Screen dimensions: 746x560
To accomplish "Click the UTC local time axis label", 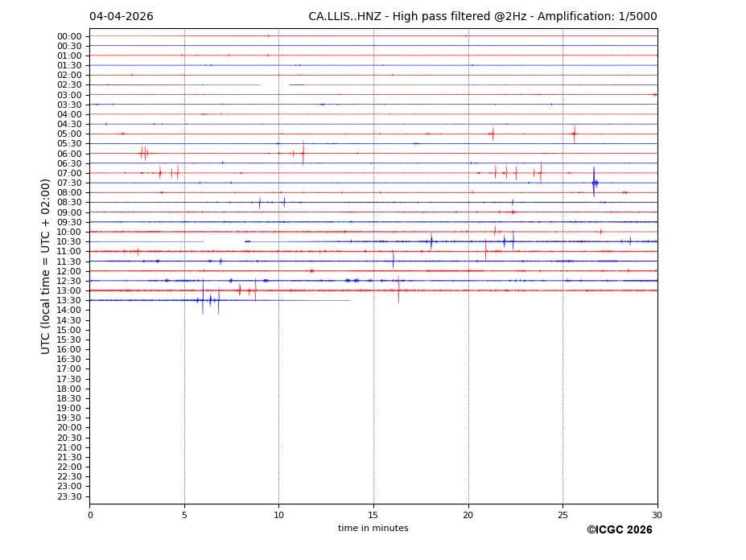I will [x=46, y=266].
